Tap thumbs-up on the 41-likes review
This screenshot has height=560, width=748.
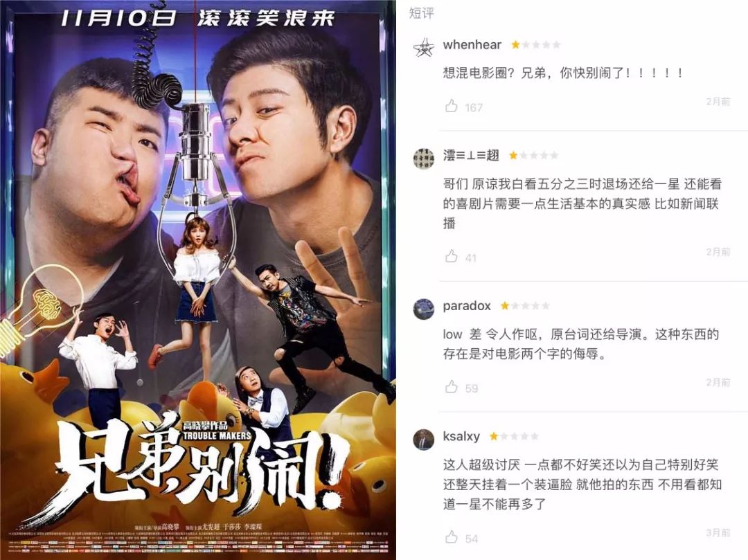(452, 256)
